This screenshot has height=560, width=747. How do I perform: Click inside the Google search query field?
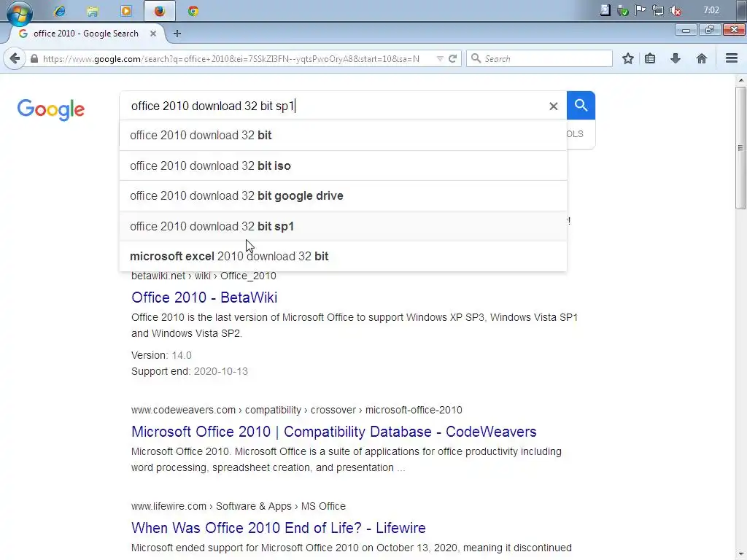pos(333,106)
